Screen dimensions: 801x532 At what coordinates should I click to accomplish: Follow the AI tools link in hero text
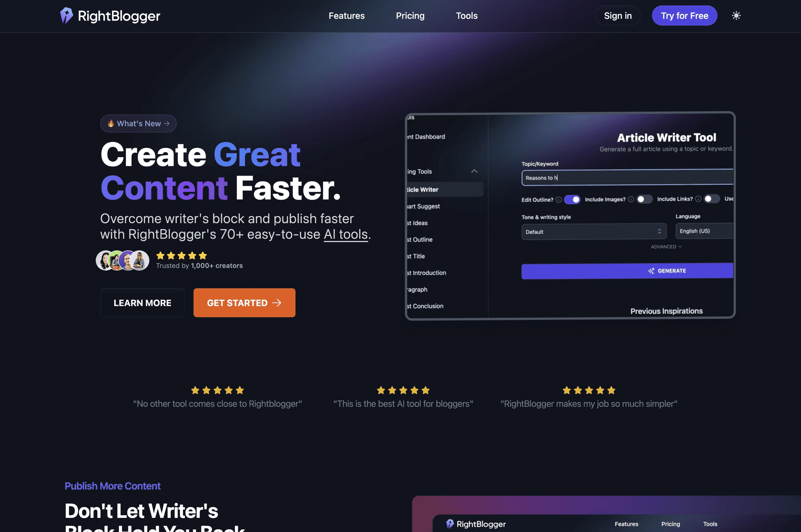coord(346,234)
